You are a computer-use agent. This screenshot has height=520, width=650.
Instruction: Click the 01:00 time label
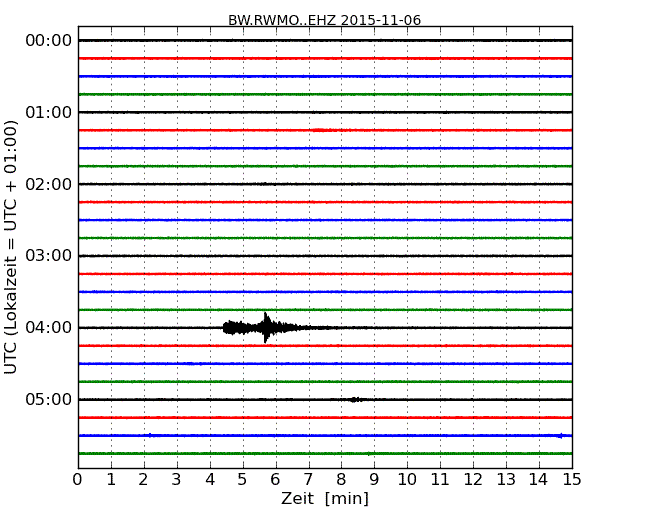[49, 112]
